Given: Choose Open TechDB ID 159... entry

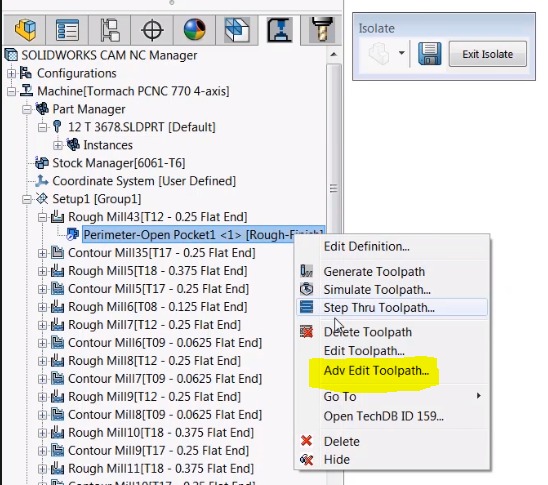Looking at the screenshot, I should (x=392, y=417).
